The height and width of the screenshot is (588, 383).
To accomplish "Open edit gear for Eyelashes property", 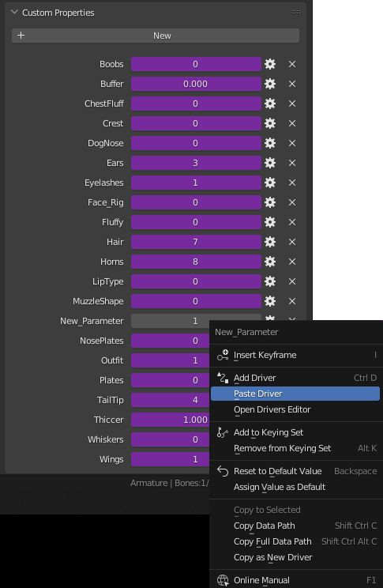I will point(270,183).
